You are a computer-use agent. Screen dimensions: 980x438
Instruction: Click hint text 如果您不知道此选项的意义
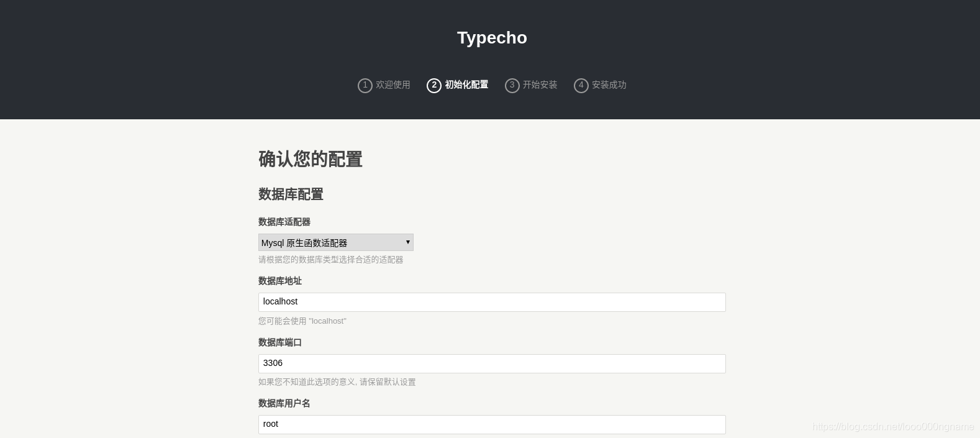(x=307, y=382)
